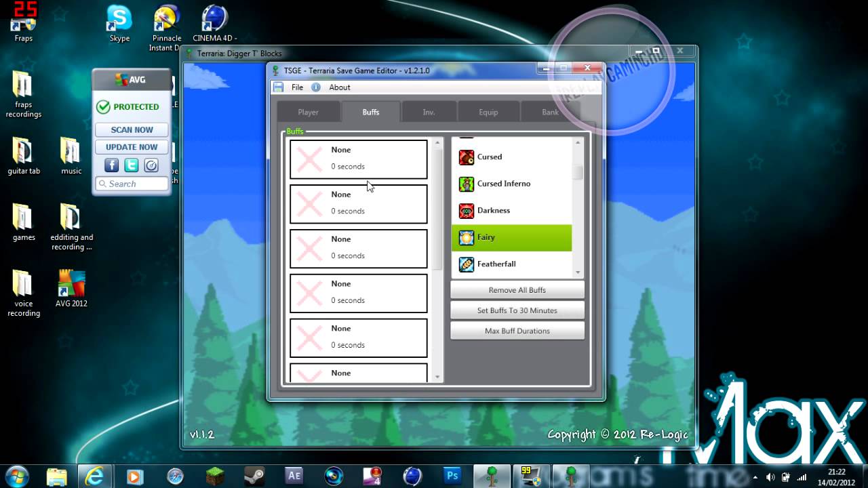The image size is (868, 488).
Task: Select the fifth None buff slot
Action: (x=359, y=338)
